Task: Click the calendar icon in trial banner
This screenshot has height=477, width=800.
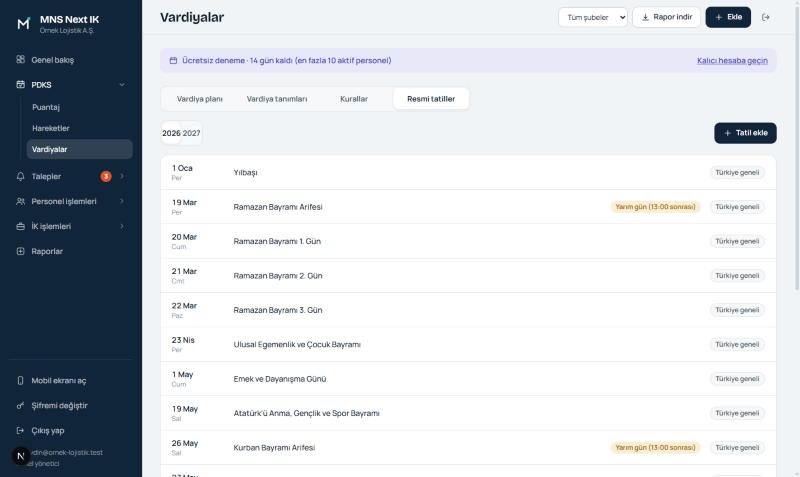Action: click(173, 60)
